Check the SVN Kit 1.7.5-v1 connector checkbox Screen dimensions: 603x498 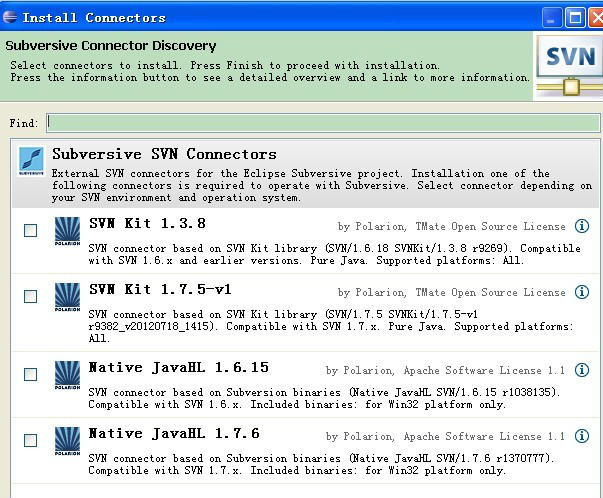30,296
